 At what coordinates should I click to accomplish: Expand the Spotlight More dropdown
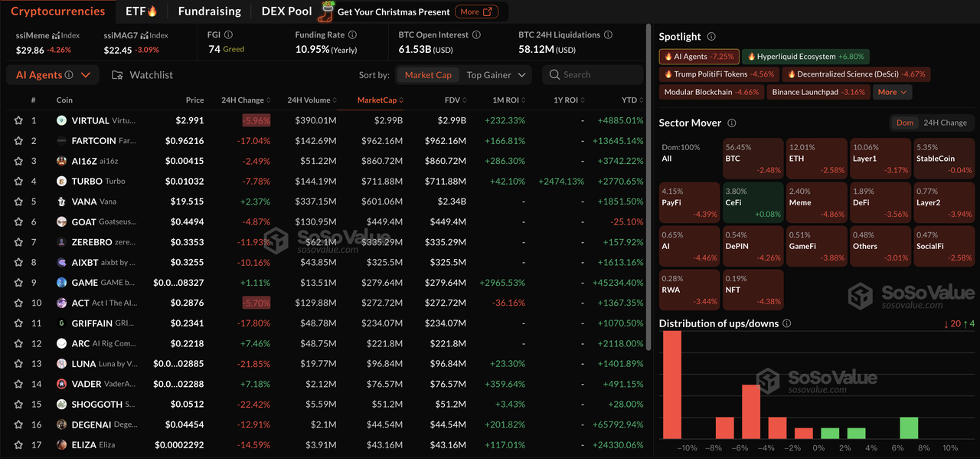(x=892, y=92)
